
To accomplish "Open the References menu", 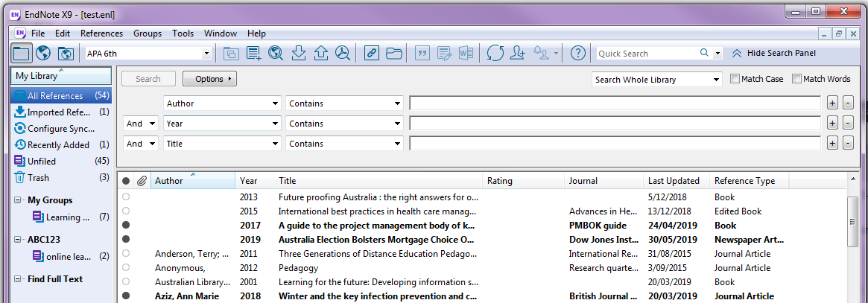I will 101,34.
